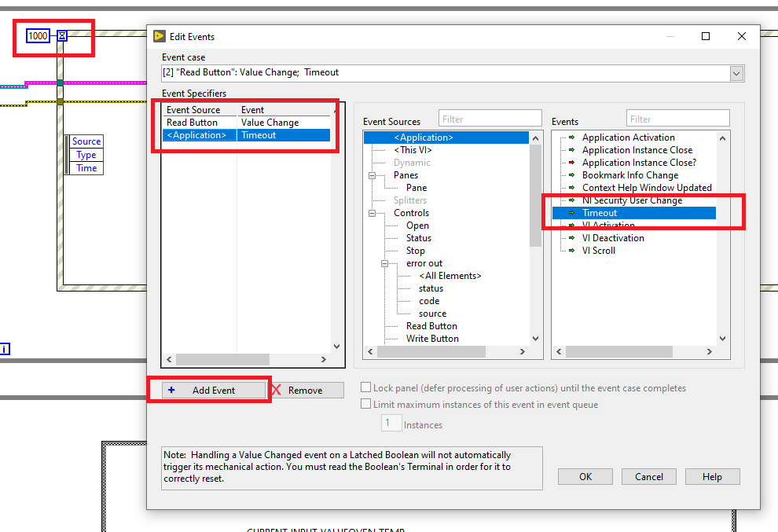The width and height of the screenshot is (778, 532).
Task: Click right scroll arrow under Event Specifiers
Action: click(324, 359)
